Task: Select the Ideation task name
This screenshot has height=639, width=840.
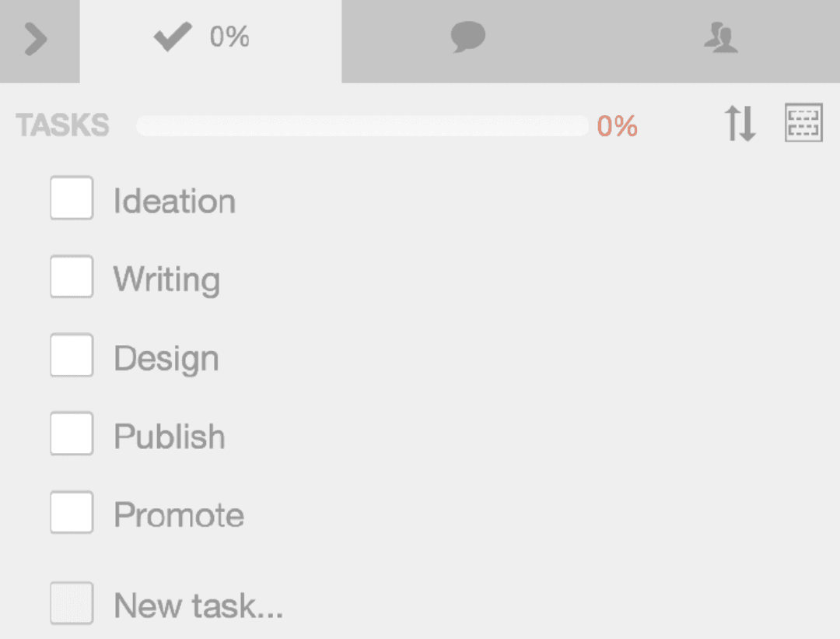Action: (x=174, y=202)
